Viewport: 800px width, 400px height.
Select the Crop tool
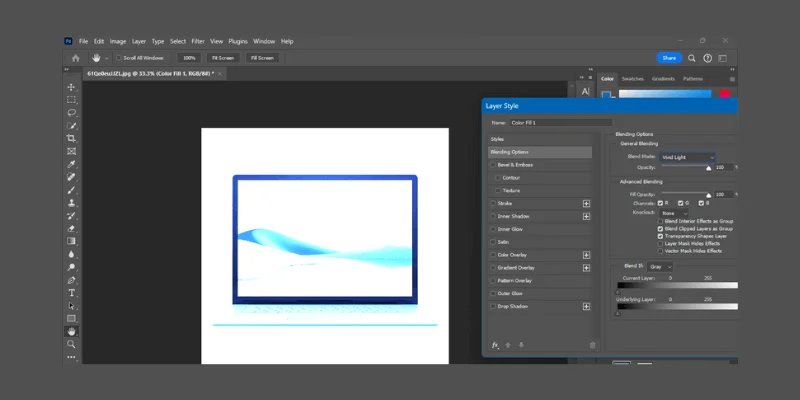click(x=71, y=138)
